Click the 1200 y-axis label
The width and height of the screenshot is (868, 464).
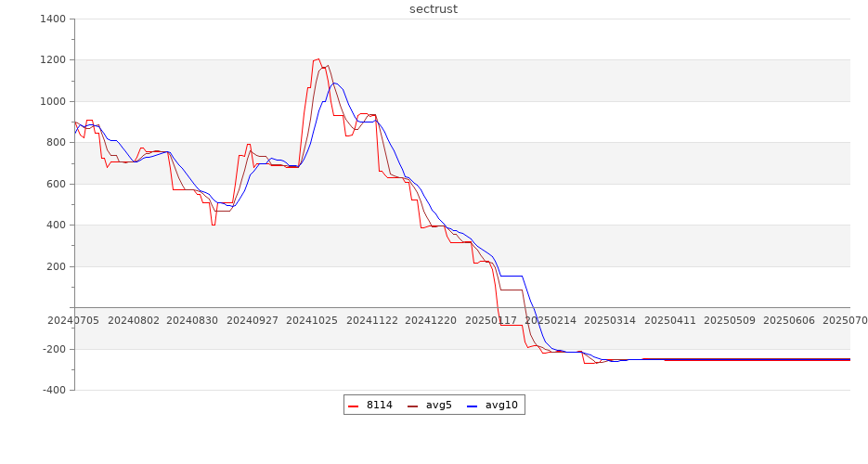(x=53, y=59)
